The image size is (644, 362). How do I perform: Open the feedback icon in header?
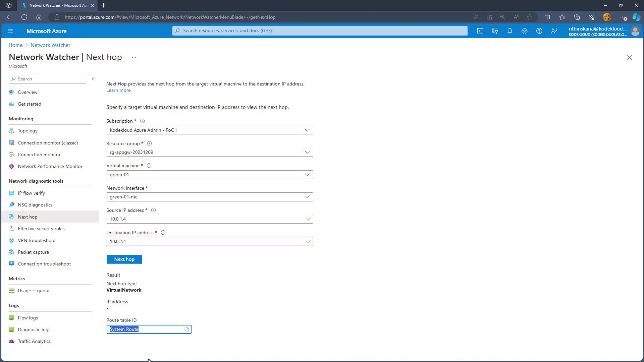[554, 31]
